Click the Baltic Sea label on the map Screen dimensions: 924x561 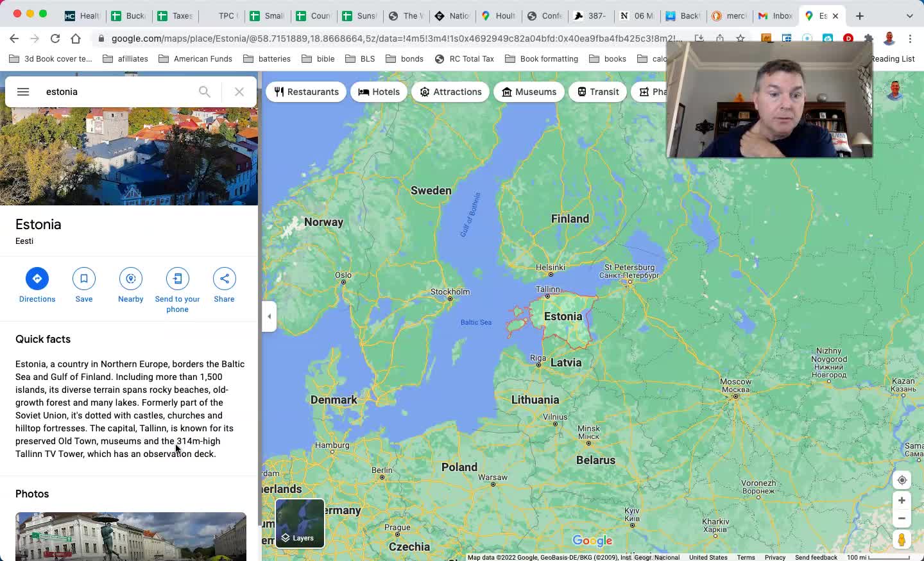coord(476,322)
